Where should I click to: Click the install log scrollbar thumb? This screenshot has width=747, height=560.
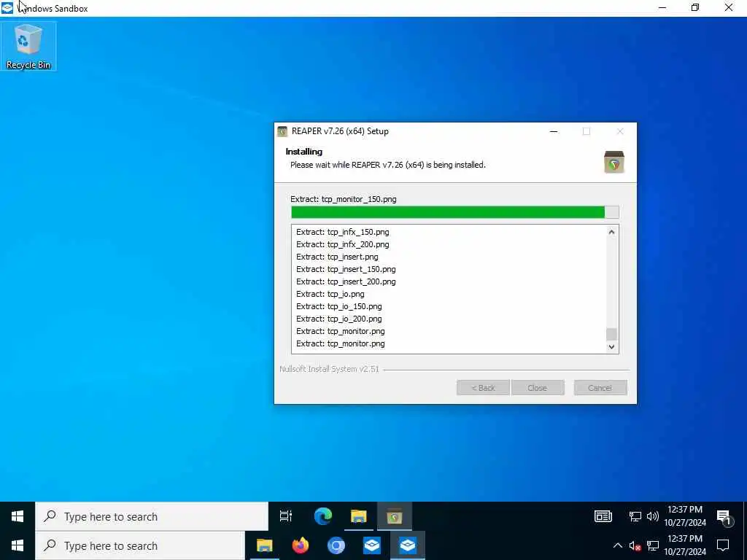tap(612, 334)
